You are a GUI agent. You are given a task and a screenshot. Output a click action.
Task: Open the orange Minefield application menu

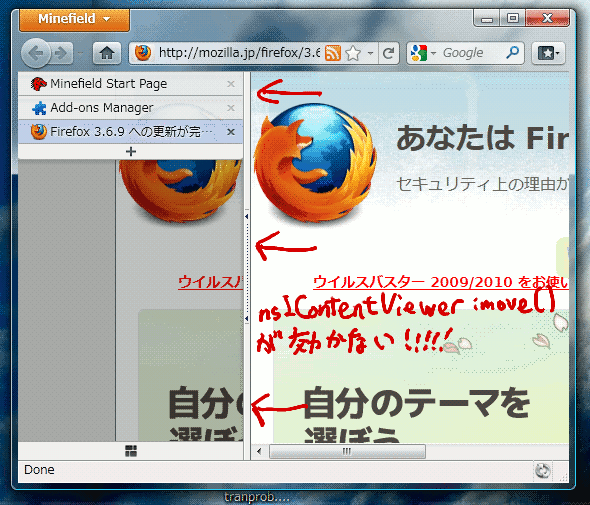pyautogui.click(x=75, y=19)
